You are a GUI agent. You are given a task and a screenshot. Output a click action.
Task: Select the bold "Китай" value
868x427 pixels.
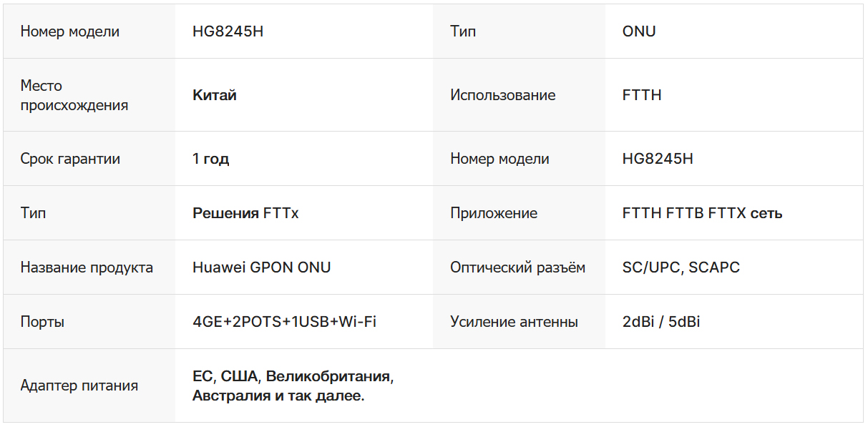(x=215, y=95)
